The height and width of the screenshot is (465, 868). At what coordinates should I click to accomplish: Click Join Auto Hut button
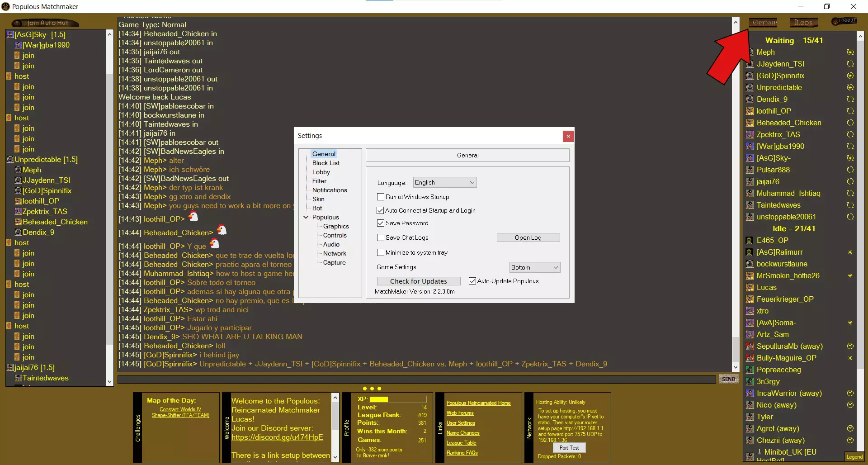click(x=46, y=23)
